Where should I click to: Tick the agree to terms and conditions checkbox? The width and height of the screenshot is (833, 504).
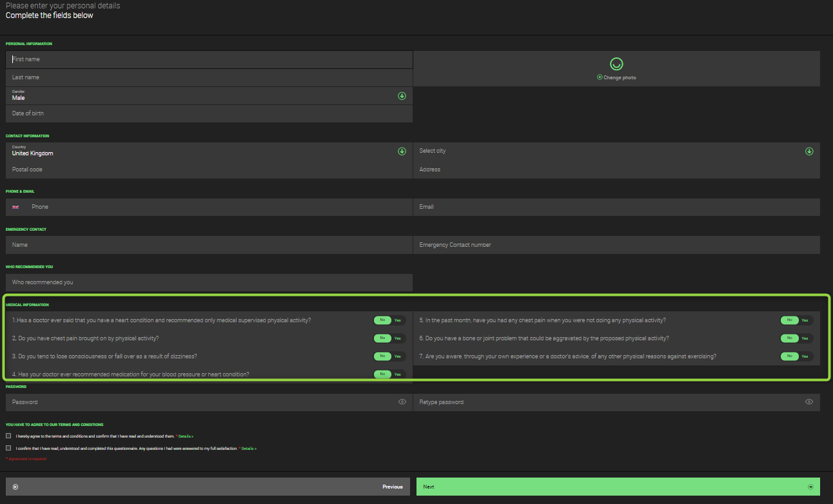tap(8, 436)
